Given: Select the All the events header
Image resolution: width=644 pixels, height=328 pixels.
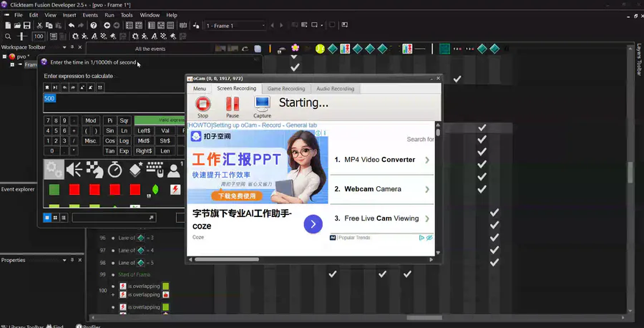Looking at the screenshot, I should 150,49.
